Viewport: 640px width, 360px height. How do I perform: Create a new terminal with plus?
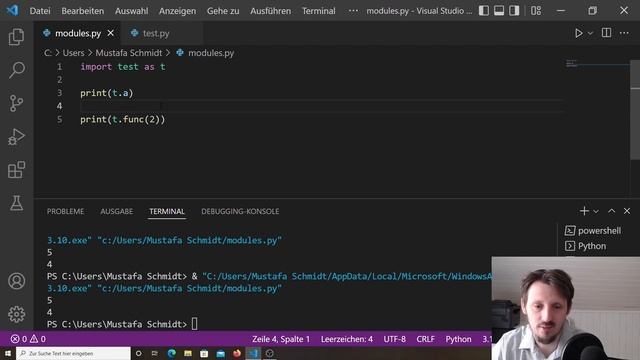coord(584,211)
